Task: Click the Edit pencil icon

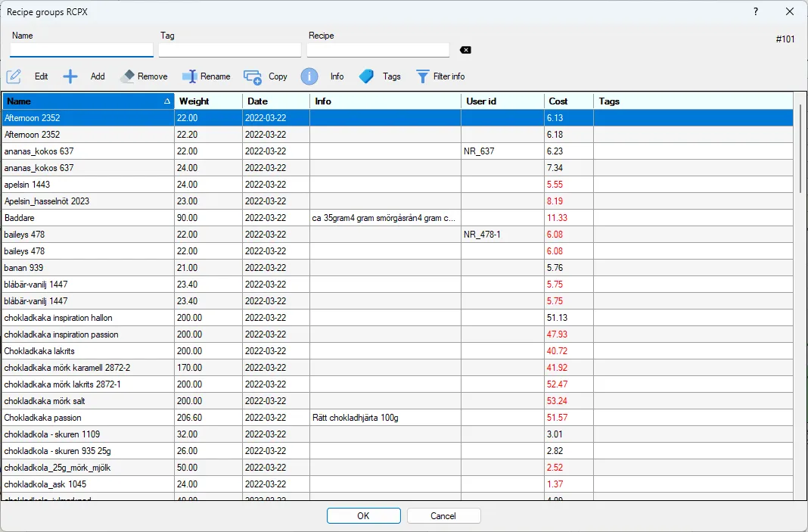Action: (14, 76)
